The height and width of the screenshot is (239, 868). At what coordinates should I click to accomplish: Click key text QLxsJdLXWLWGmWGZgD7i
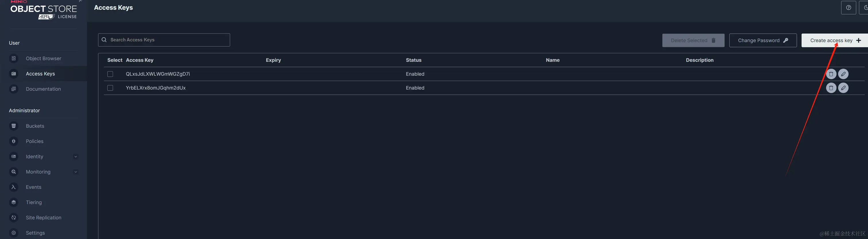(158, 74)
